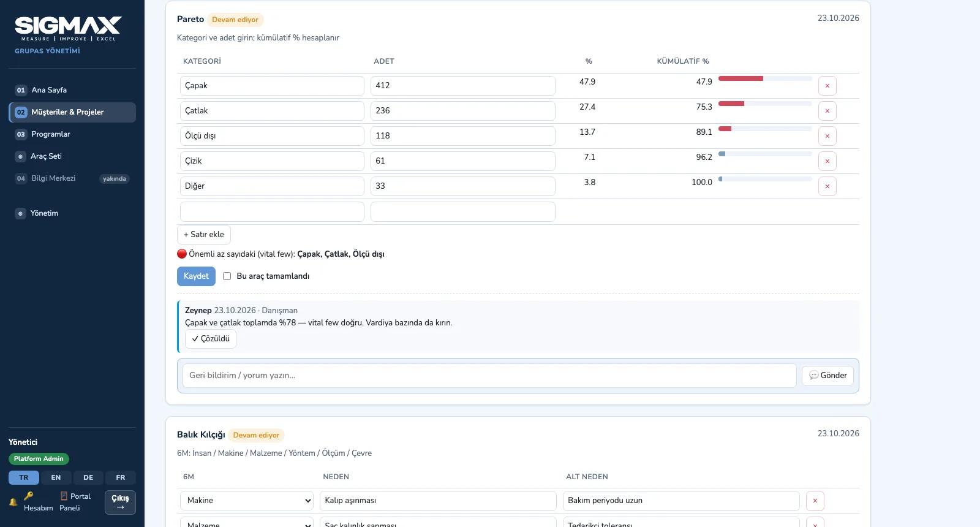Click the Yönetim gear icon
The image size is (980, 527).
pos(20,213)
